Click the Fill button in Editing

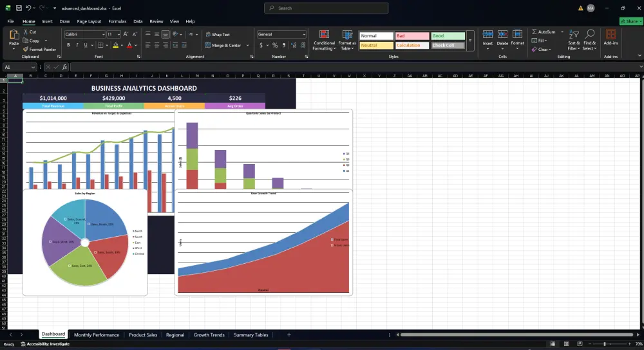click(539, 41)
